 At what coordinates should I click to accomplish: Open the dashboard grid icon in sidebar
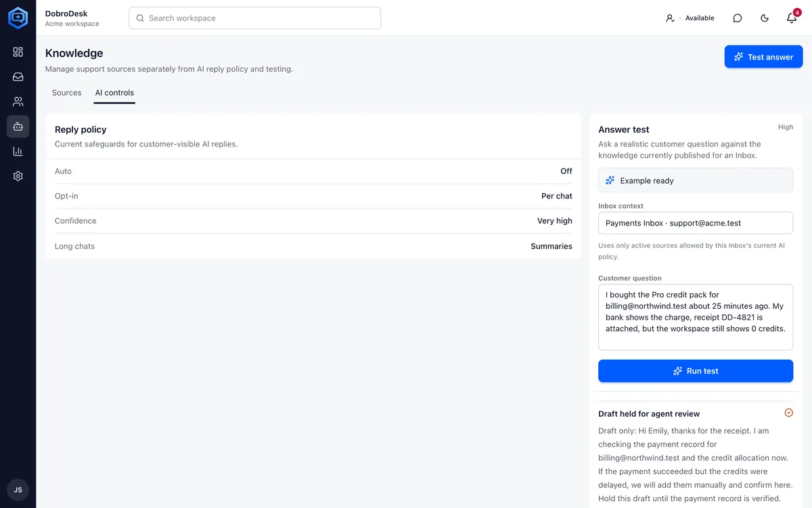18,52
